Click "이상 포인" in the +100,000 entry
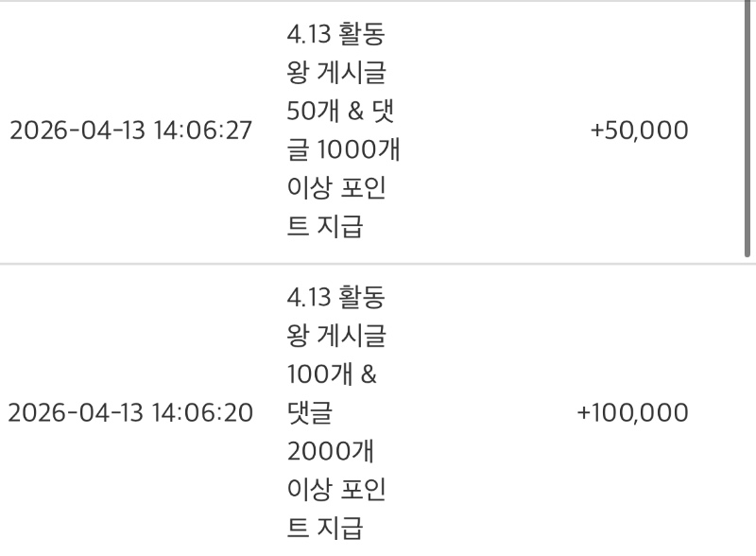The image size is (756, 556). click(x=335, y=491)
